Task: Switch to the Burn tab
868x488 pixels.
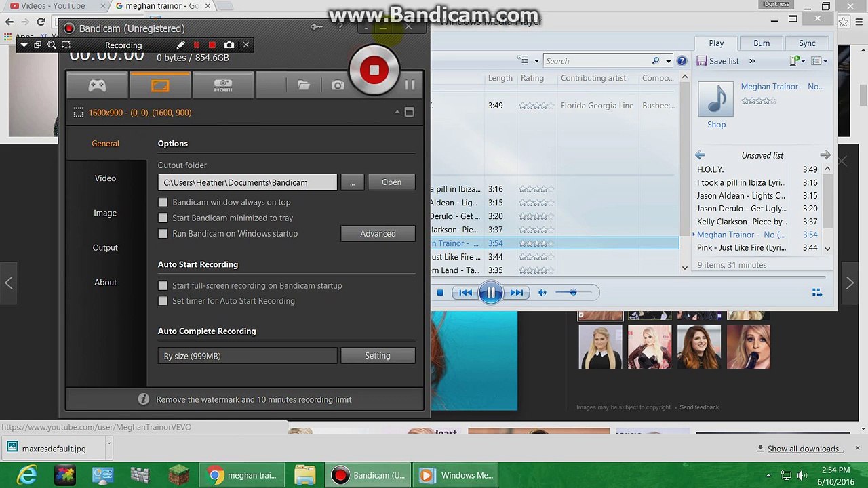Action: tap(762, 43)
